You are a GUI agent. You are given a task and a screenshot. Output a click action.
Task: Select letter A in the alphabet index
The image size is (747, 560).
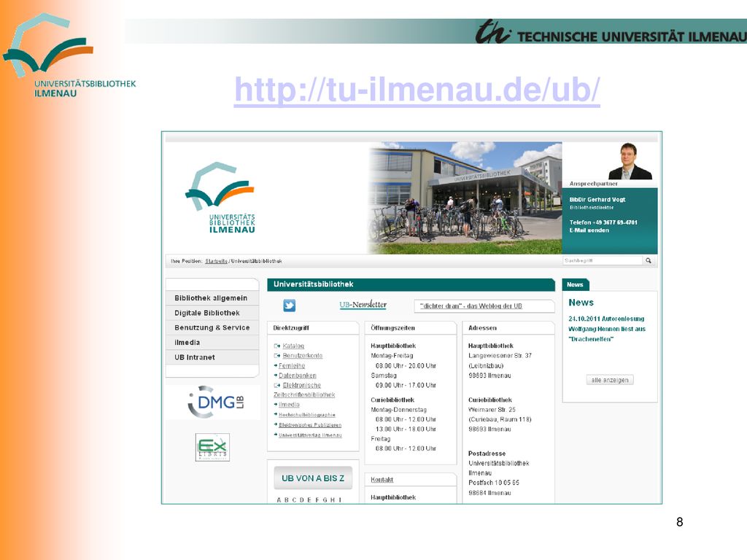pos(279,500)
